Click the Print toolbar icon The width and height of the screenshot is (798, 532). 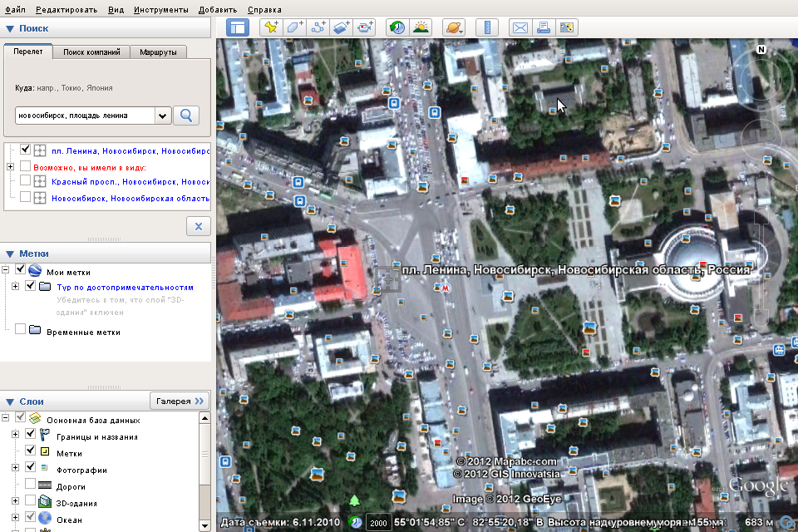(x=544, y=27)
